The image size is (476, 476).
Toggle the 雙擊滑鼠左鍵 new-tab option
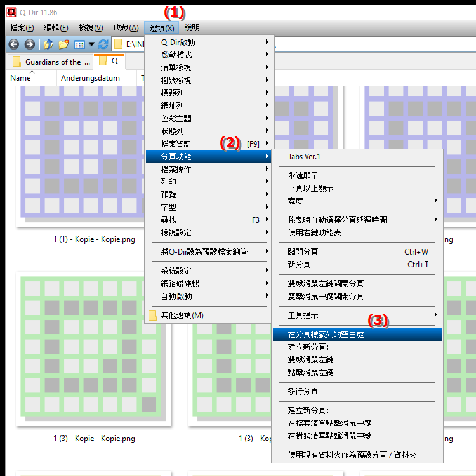[x=357, y=360]
